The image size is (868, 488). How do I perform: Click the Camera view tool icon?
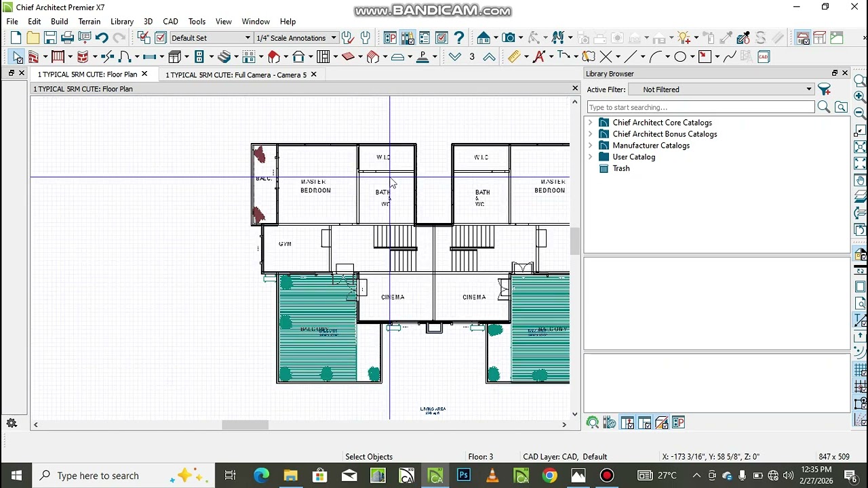coord(509,38)
